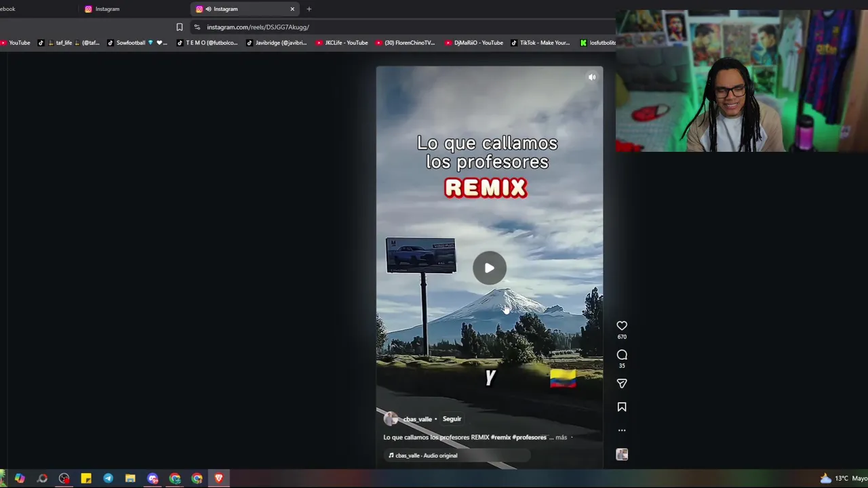868x488 pixels.
Task: Open the losfutbolito bookmark
Action: click(597, 43)
